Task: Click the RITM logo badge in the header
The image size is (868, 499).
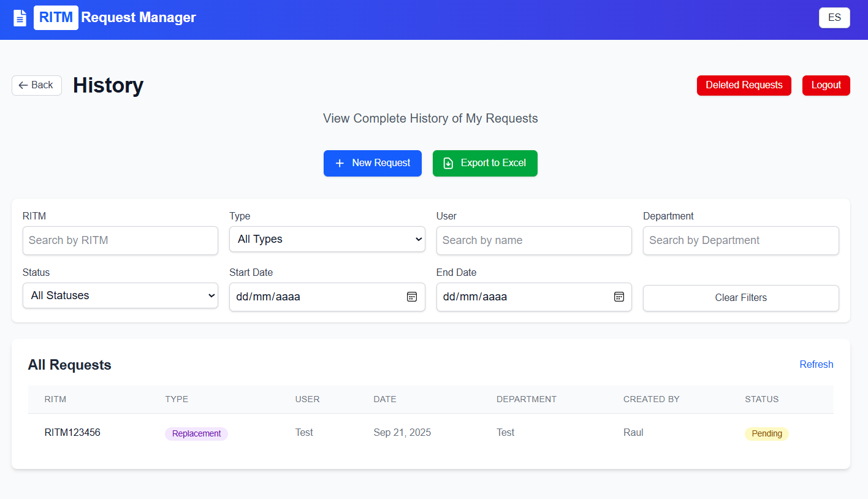Action: click(x=56, y=17)
